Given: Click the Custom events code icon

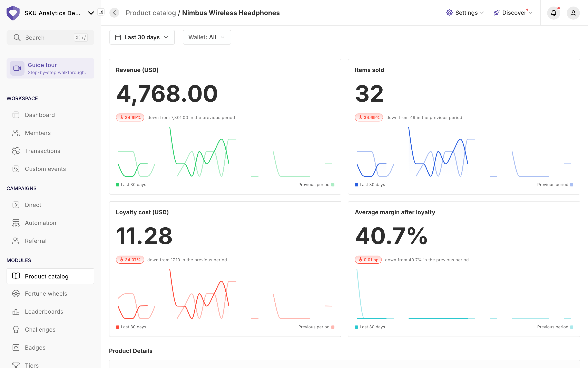Looking at the screenshot, I should click(16, 169).
